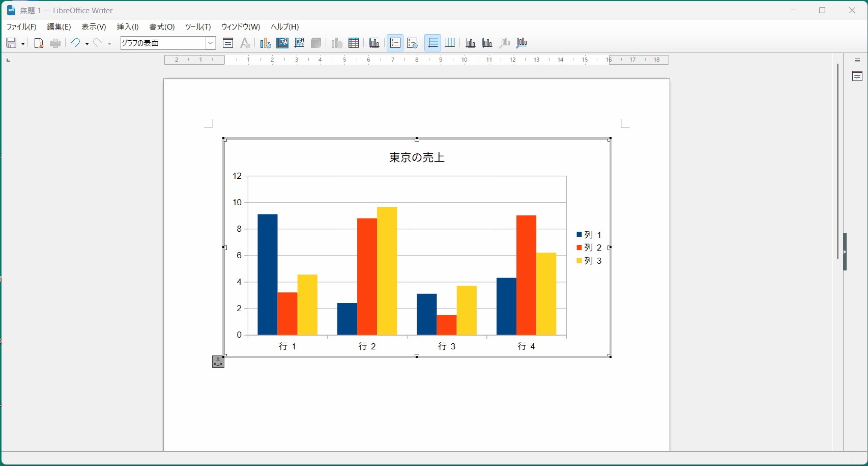Click Format Selection icon
The height and width of the screenshot is (466, 868).
point(228,43)
